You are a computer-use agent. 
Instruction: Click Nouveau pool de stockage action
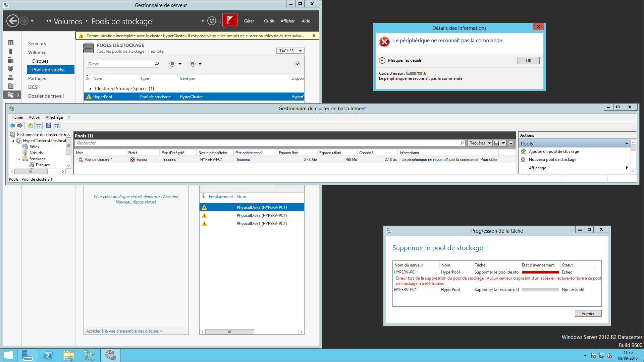point(552,160)
